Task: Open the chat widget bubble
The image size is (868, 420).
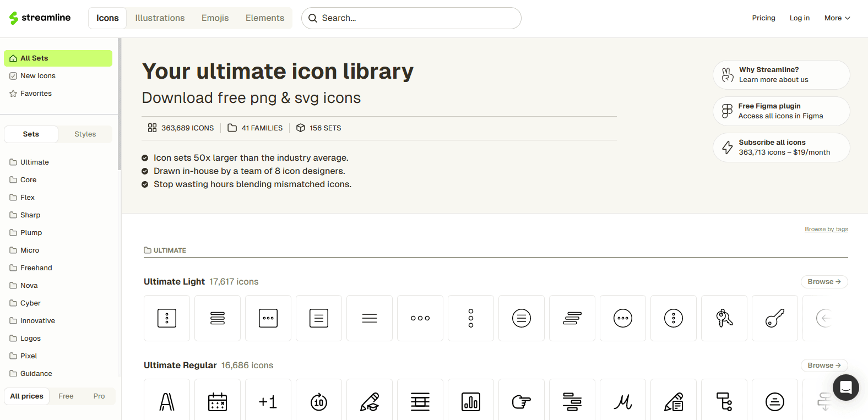Action: pos(846,388)
